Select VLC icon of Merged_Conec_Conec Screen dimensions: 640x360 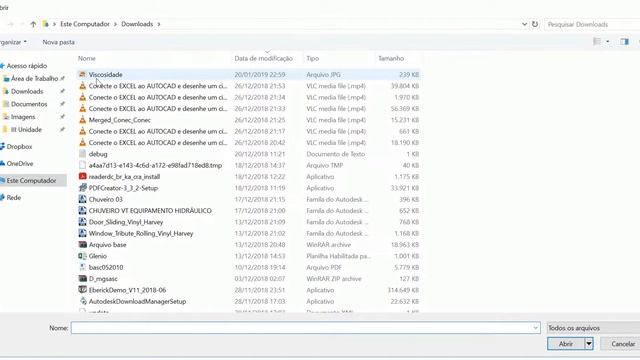pos(82,120)
